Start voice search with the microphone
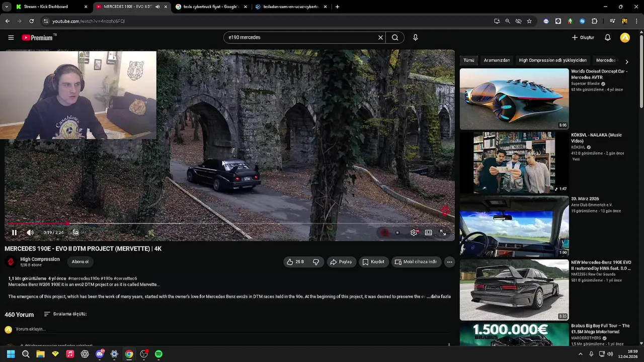 tap(415, 37)
